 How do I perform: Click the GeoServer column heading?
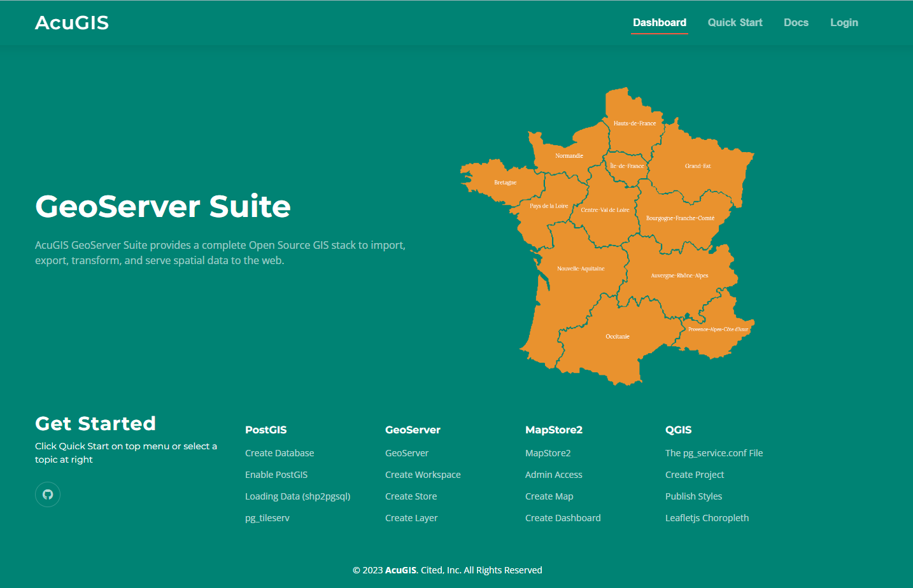pyautogui.click(x=413, y=430)
